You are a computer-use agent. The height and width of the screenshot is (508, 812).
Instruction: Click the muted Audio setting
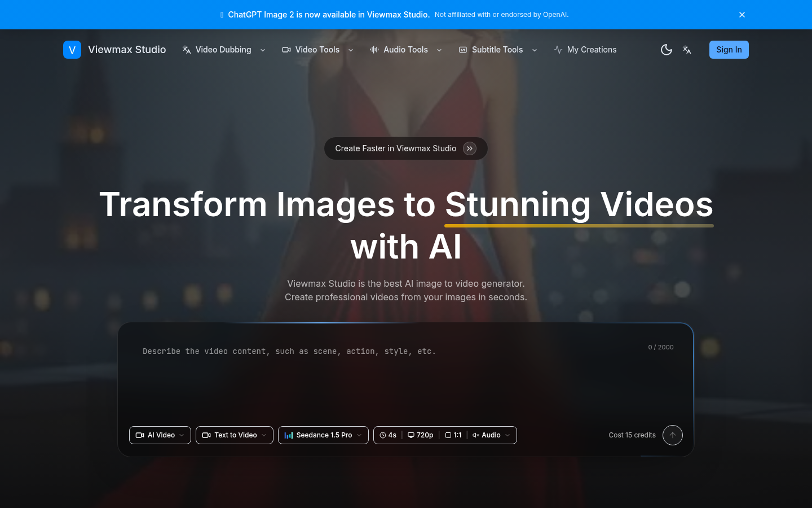(487, 435)
